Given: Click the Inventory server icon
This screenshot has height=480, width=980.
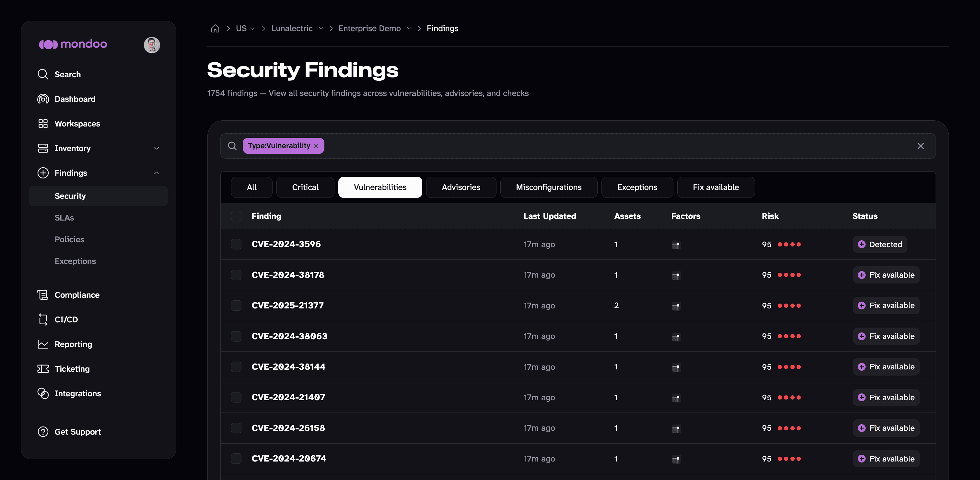Looking at the screenshot, I should point(43,149).
